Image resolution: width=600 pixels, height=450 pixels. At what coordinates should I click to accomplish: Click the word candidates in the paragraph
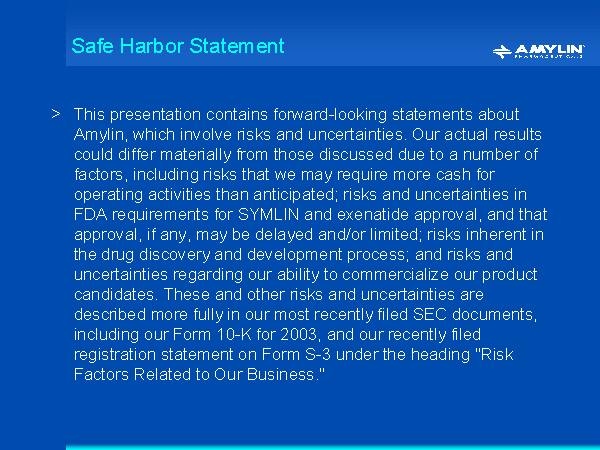116,294
